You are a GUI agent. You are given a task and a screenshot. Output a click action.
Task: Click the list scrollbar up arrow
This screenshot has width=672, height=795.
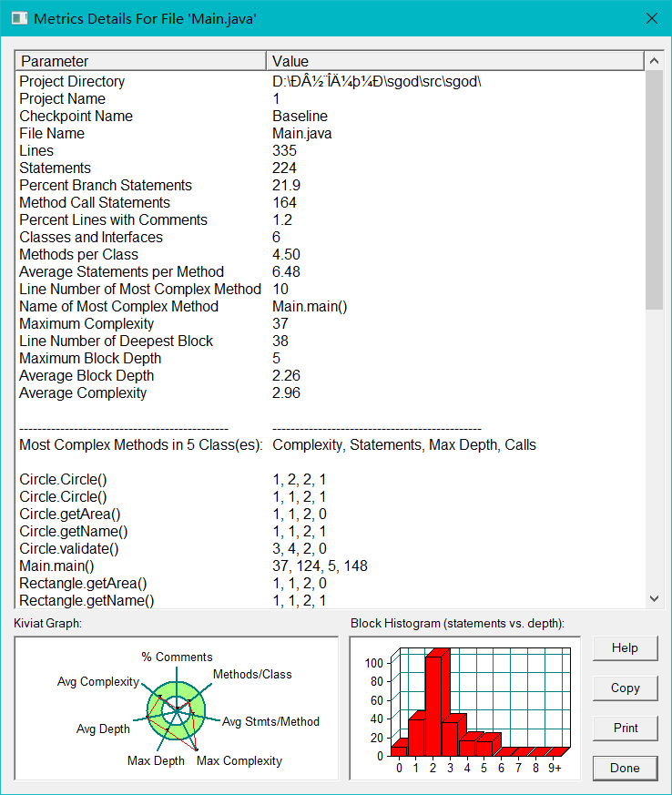pyautogui.click(x=655, y=61)
